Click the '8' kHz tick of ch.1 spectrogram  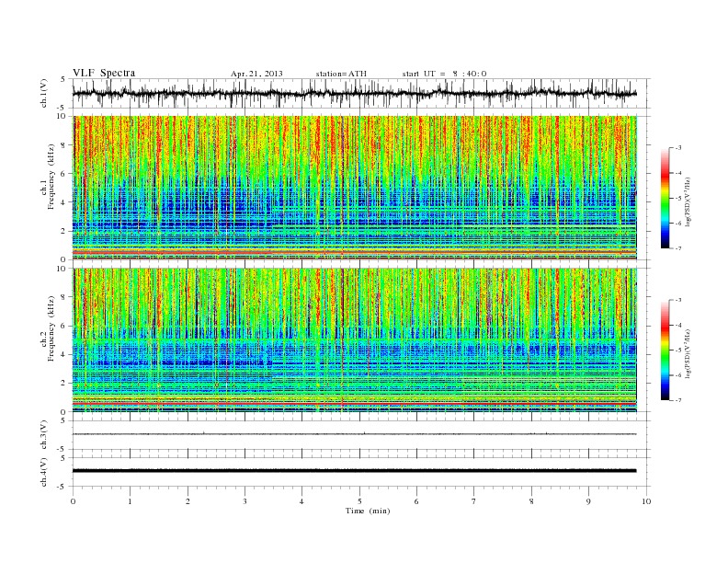(64, 145)
